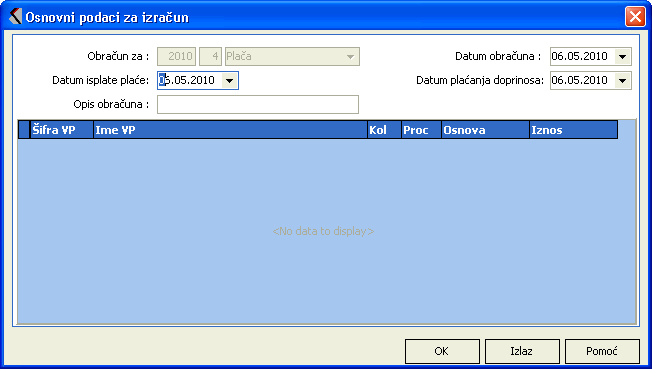Screen dimensions: 652x369
Task: Click the month field showing 4
Action: 210,57
